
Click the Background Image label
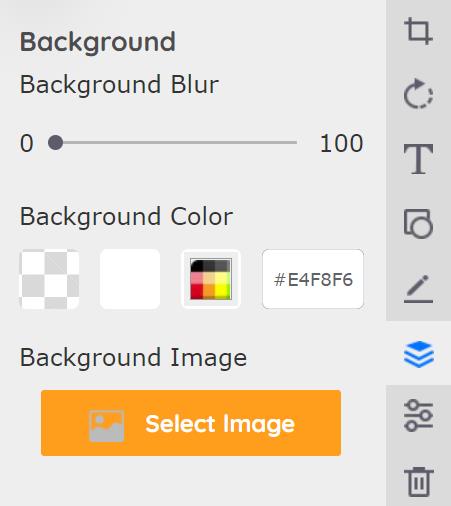(133, 358)
